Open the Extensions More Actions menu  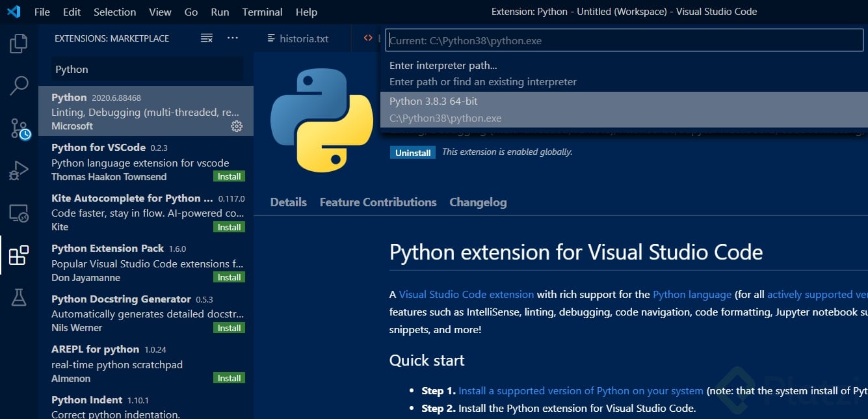[x=233, y=38]
